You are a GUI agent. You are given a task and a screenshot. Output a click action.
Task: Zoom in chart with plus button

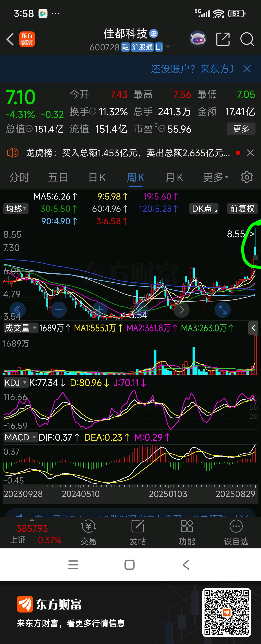click(x=99, y=310)
